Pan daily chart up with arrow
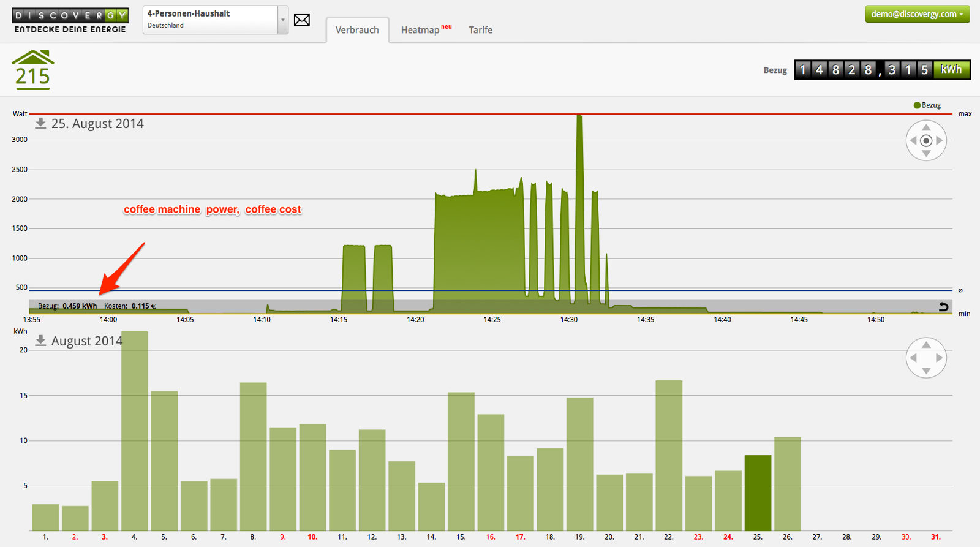Viewport: 980px width, 547px height. pos(926,127)
